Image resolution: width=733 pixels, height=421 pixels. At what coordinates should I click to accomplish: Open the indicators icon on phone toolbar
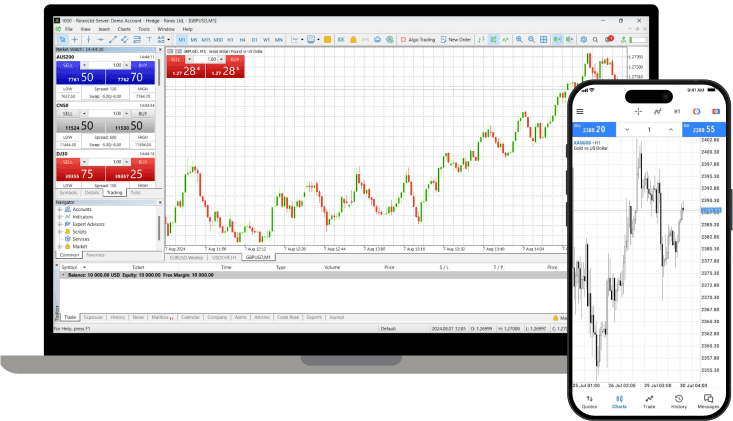click(658, 111)
